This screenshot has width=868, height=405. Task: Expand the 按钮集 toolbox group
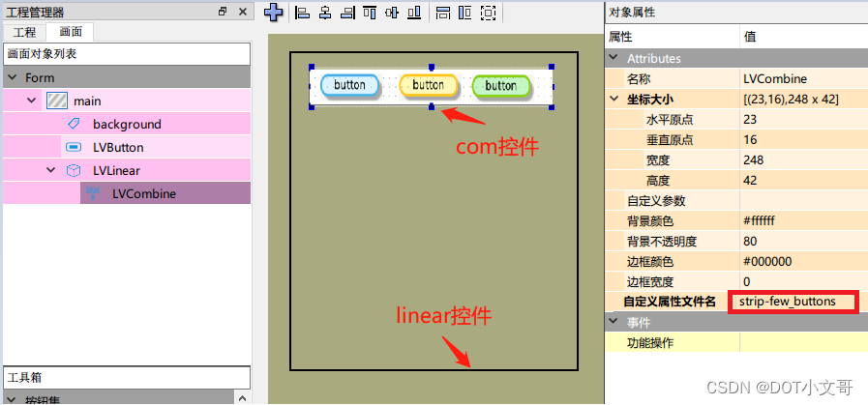click(x=13, y=399)
